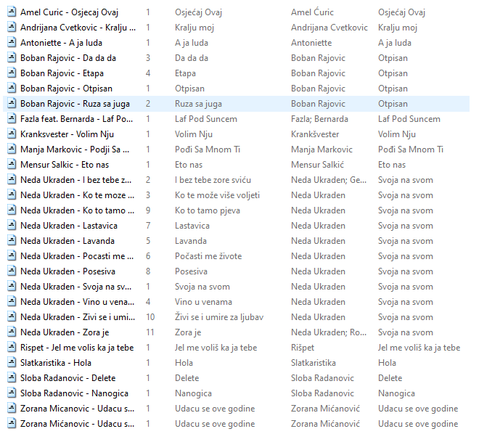Screen dimensions: 500x442
Task: Click the album cell Pođi Sa Mnom Ti
Action: (x=411, y=149)
